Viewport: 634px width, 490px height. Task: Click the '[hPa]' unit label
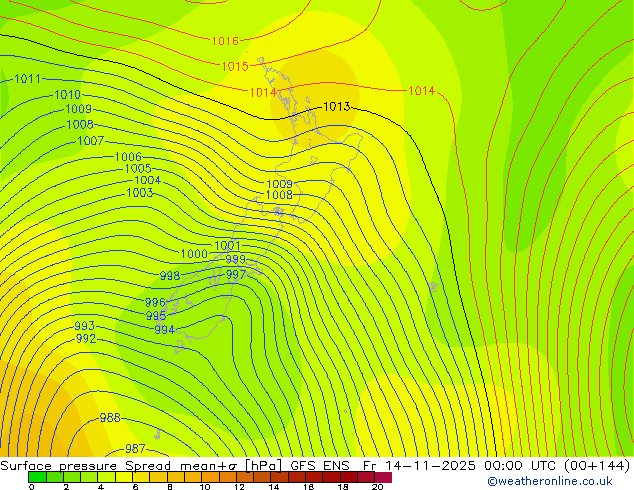point(263,466)
